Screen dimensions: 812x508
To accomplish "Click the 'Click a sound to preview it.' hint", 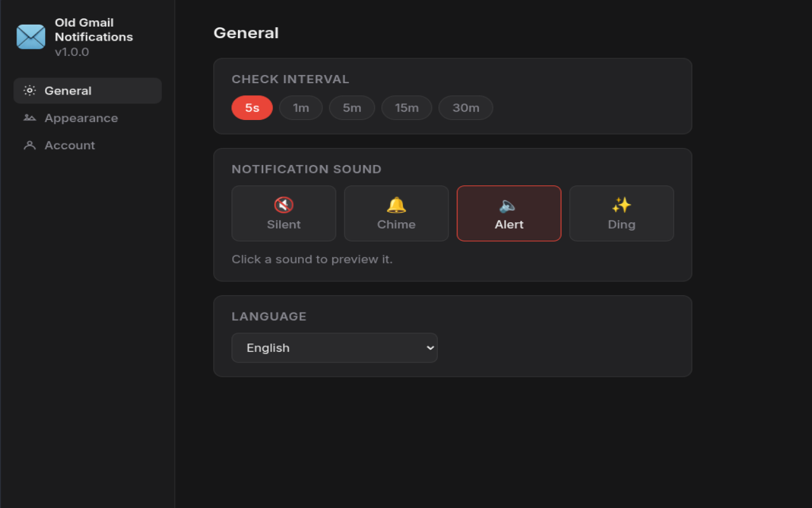I will (x=312, y=260).
